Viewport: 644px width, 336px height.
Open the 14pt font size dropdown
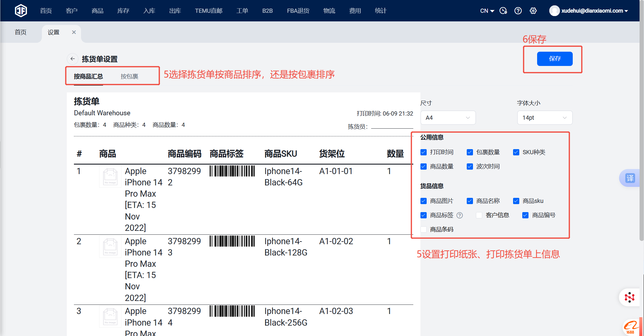pos(545,118)
